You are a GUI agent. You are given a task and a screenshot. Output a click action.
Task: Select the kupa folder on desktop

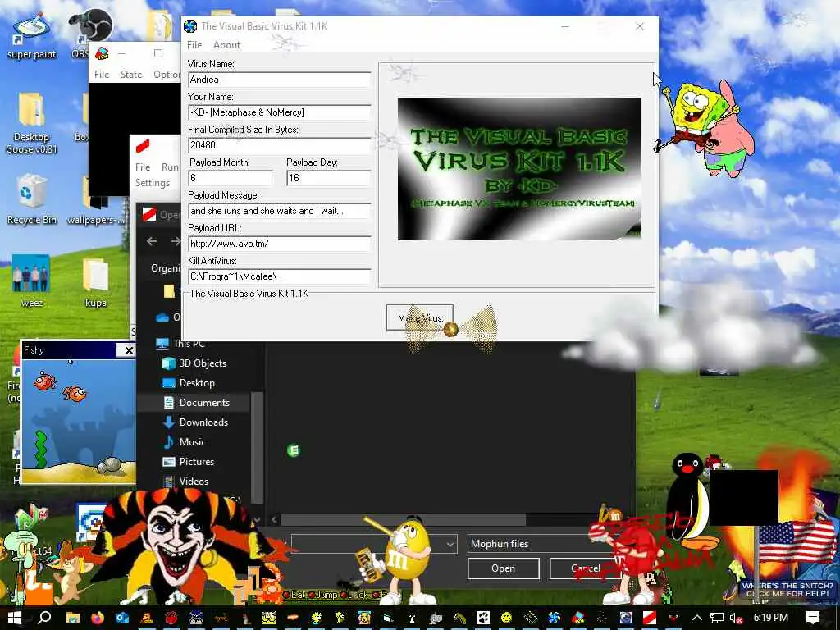point(95,283)
